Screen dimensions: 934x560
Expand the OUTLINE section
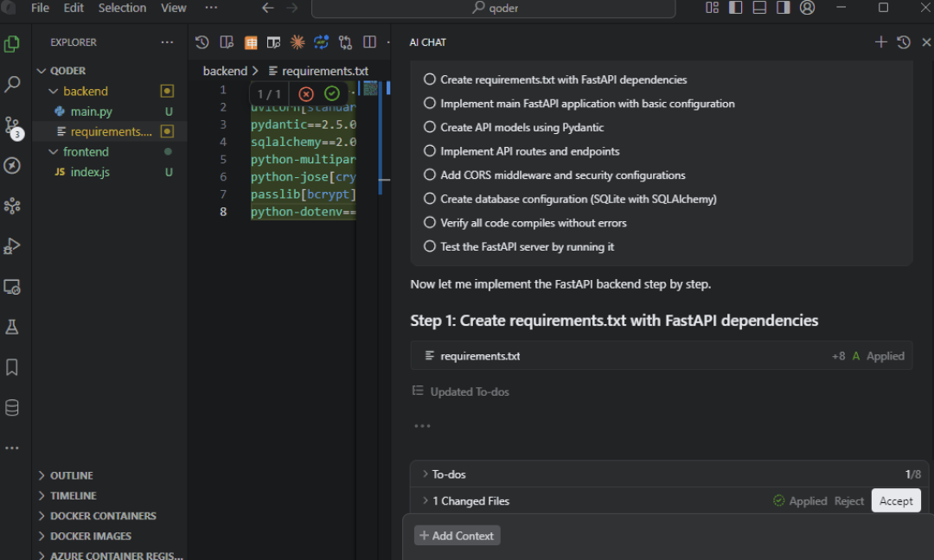(42, 475)
